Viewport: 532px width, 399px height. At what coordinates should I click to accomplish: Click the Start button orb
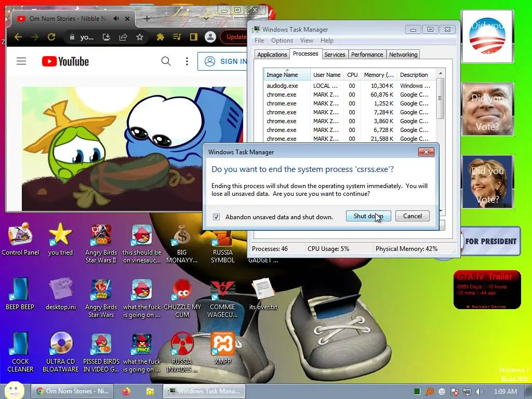tap(14, 390)
